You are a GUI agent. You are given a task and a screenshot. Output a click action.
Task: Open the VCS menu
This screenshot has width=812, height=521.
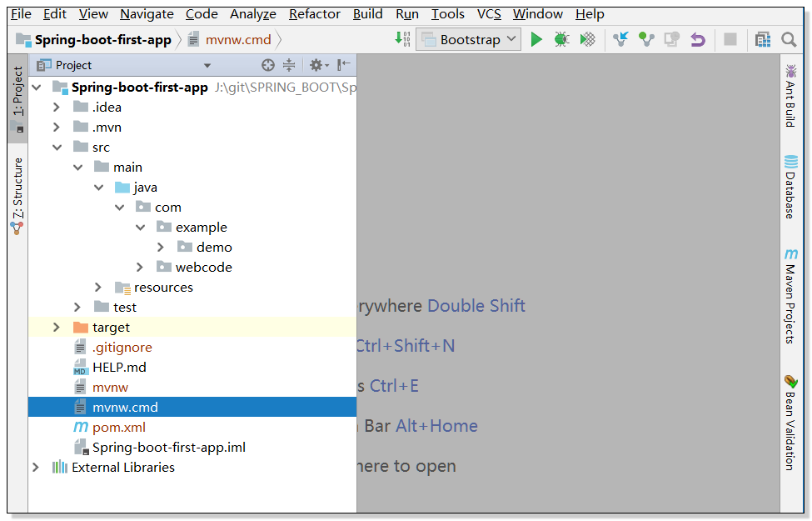coord(488,14)
